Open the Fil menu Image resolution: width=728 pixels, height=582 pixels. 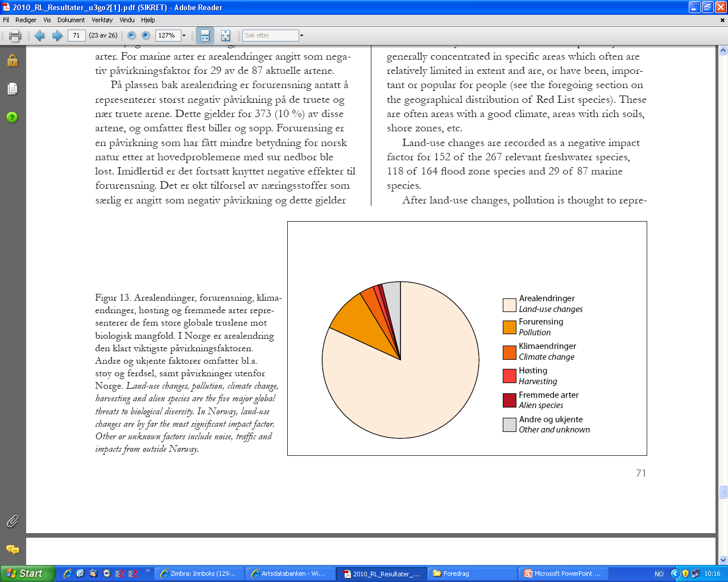point(6,20)
